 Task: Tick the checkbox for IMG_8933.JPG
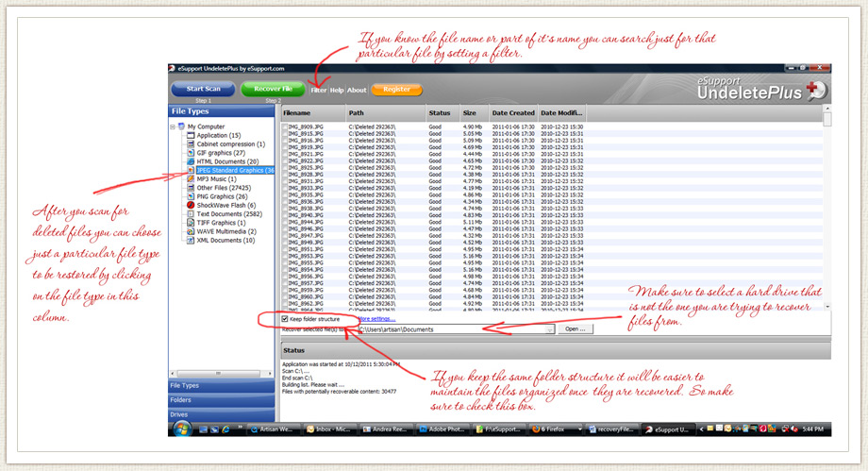pyautogui.click(x=285, y=188)
